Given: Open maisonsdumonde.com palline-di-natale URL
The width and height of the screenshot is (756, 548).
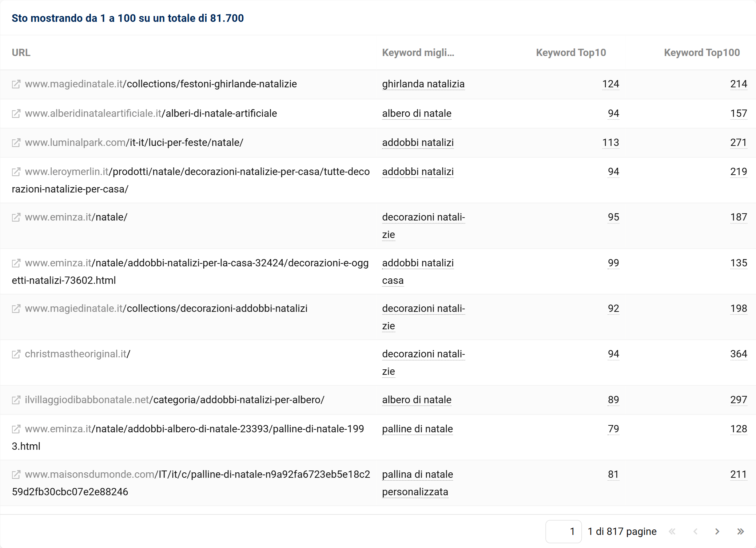Looking at the screenshot, I should tap(191, 483).
